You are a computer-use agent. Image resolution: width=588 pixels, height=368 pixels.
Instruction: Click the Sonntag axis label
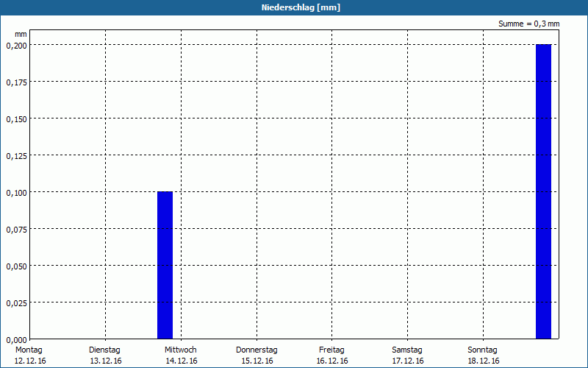tap(482, 350)
